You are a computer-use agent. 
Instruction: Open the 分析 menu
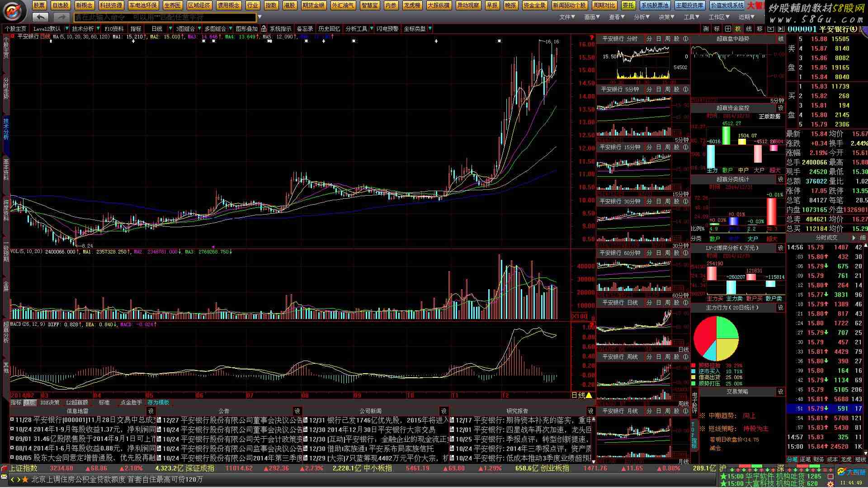coord(642,17)
